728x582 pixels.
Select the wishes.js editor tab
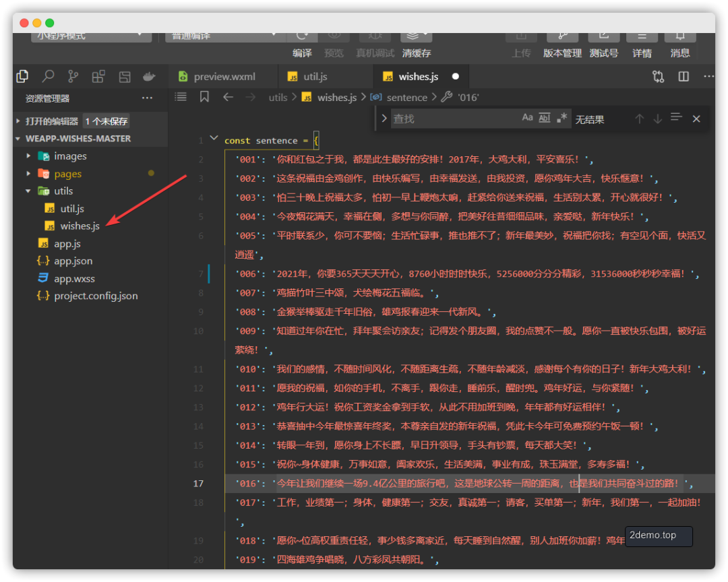coord(420,77)
